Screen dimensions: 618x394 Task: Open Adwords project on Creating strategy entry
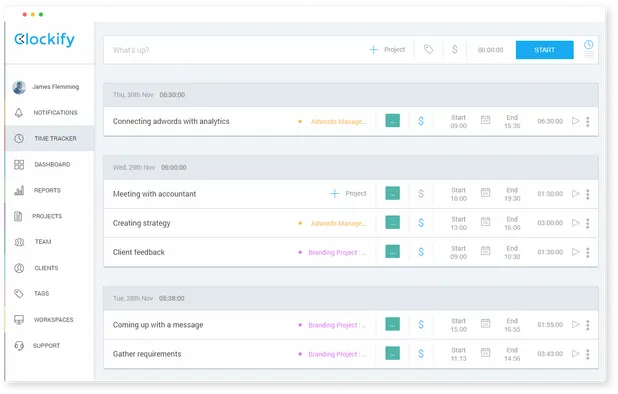pyautogui.click(x=332, y=223)
